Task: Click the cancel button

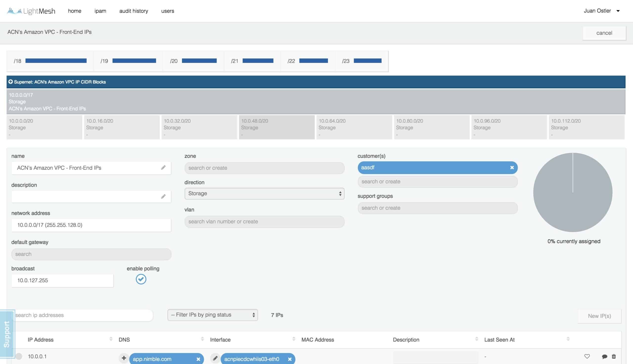Action: [x=604, y=33]
